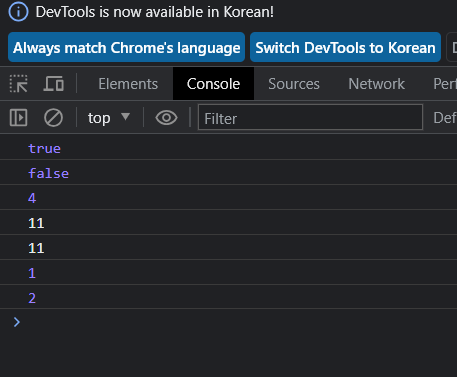This screenshot has height=377, width=457.
Task: Clear the console with the ban icon
Action: click(x=53, y=118)
